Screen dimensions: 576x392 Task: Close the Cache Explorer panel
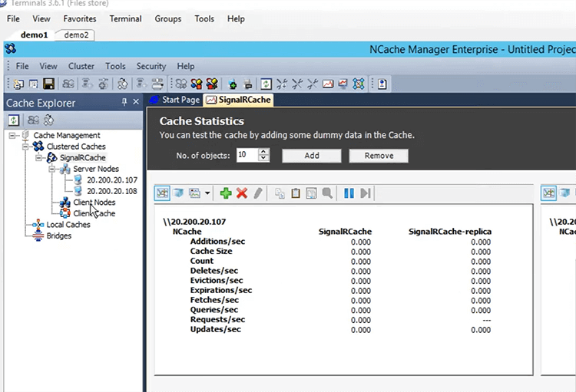tap(136, 102)
